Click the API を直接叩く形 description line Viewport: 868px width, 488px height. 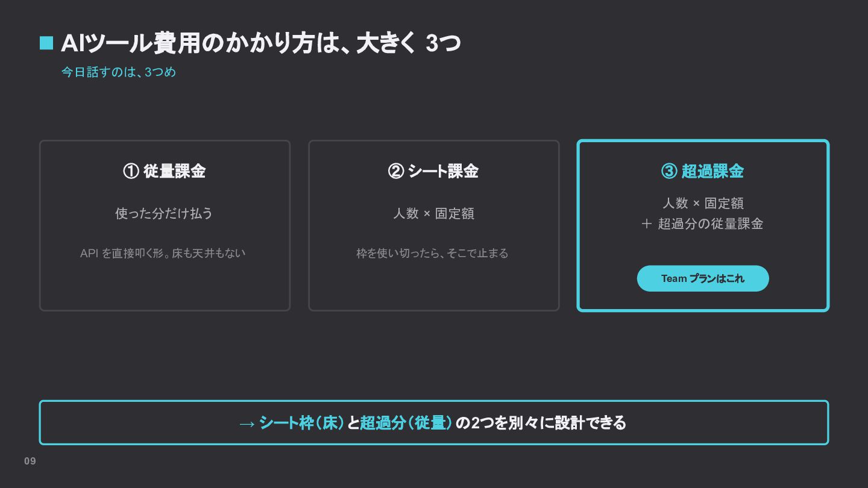(163, 253)
